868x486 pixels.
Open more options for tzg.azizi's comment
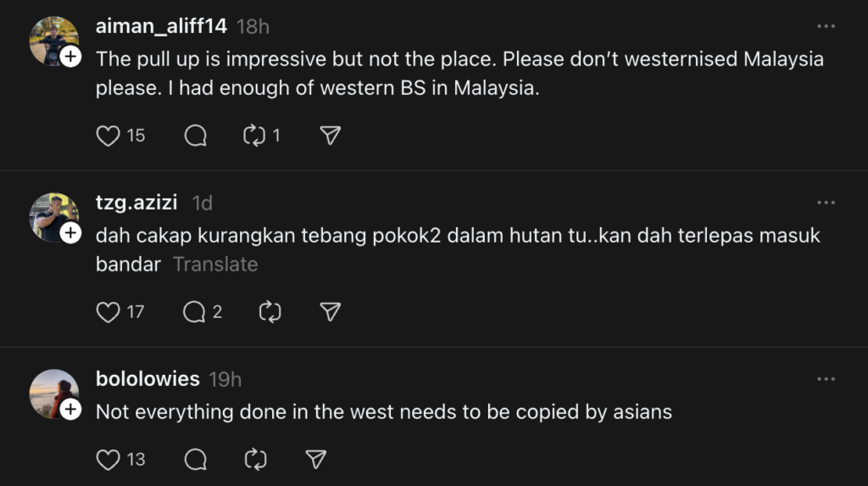tap(826, 203)
